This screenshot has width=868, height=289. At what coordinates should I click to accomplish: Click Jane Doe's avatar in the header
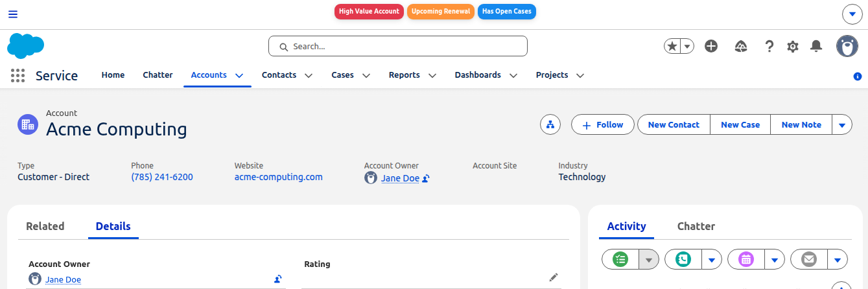point(371,178)
